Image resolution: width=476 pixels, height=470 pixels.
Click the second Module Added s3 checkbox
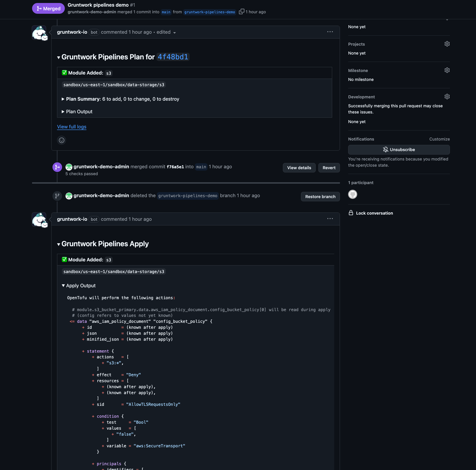pyautogui.click(x=64, y=260)
